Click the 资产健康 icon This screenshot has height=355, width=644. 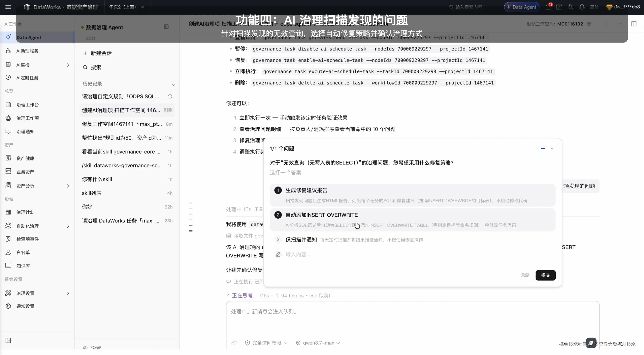click(x=8, y=158)
